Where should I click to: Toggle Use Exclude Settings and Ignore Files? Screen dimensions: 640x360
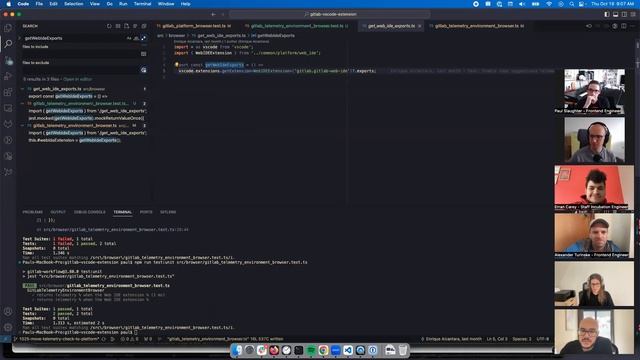pyautogui.click(x=144, y=70)
